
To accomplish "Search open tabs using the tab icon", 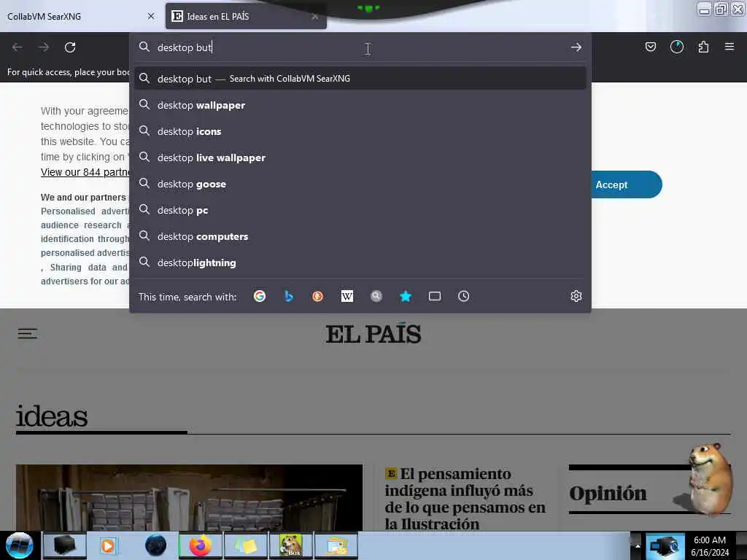I will 435,296.
